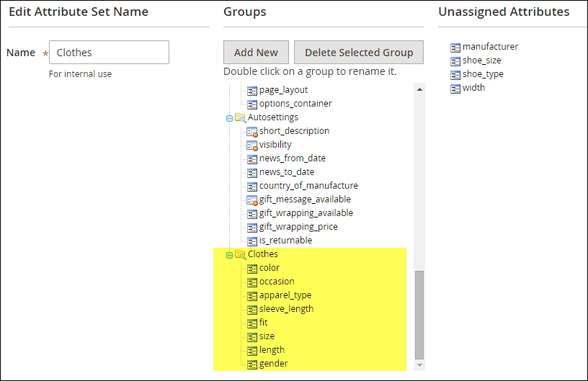Collapse the Autosettings group
This screenshot has height=381, width=588.
coord(230,118)
